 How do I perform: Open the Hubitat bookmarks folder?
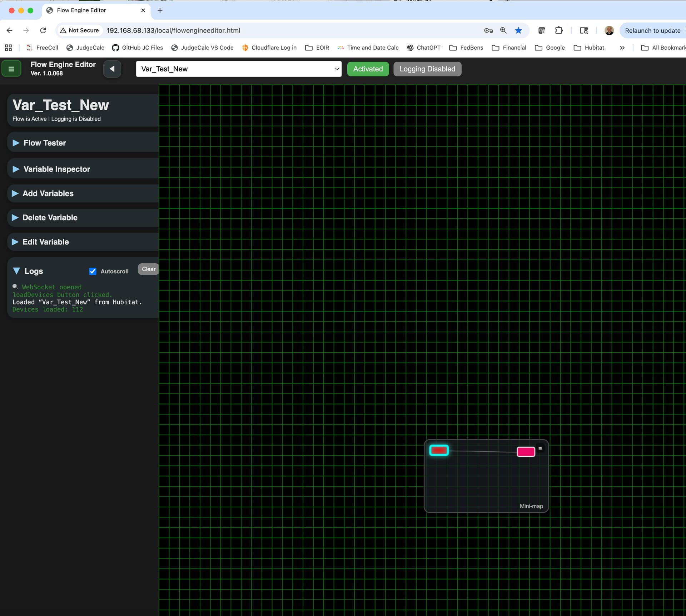(589, 48)
